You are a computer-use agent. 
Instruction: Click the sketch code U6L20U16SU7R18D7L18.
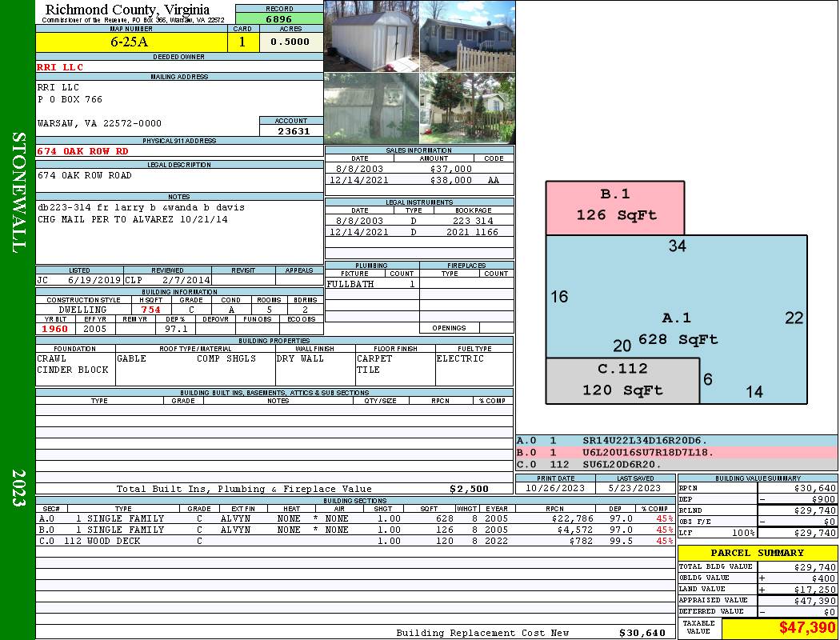click(648, 453)
